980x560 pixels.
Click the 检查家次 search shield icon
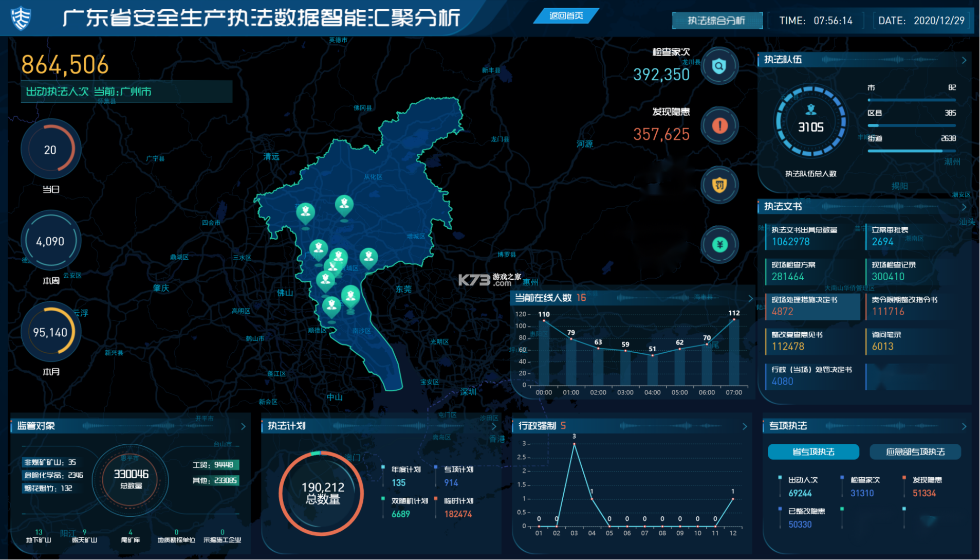719,66
